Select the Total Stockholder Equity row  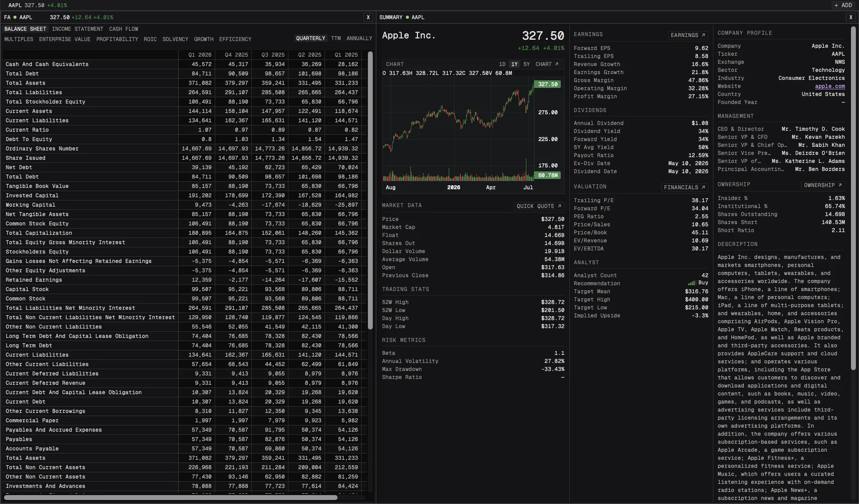pos(184,102)
